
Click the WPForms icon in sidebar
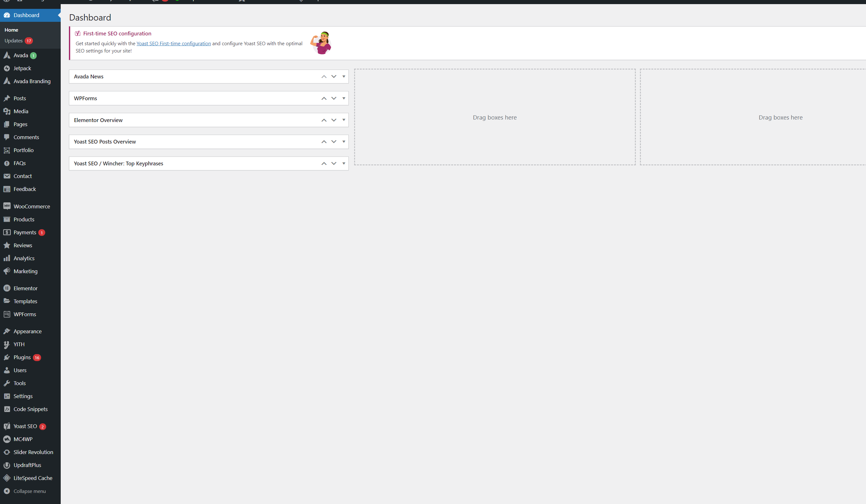point(7,314)
